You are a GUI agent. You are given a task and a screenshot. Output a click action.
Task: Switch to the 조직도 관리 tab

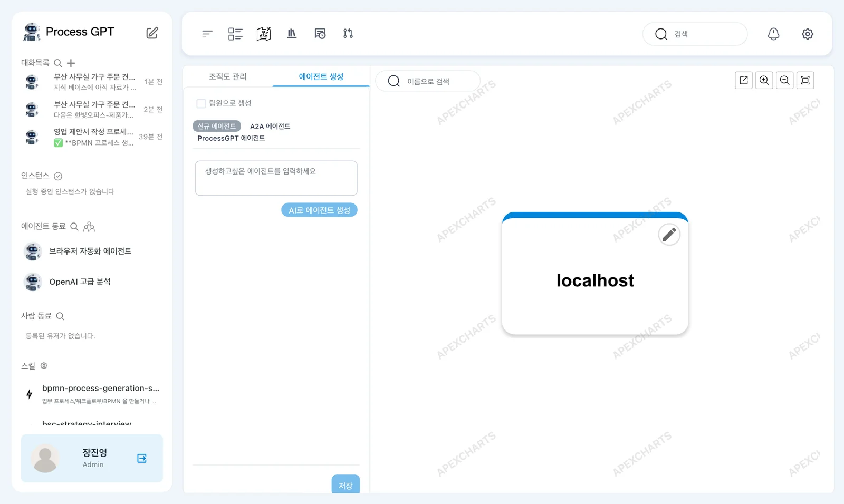pos(227,76)
